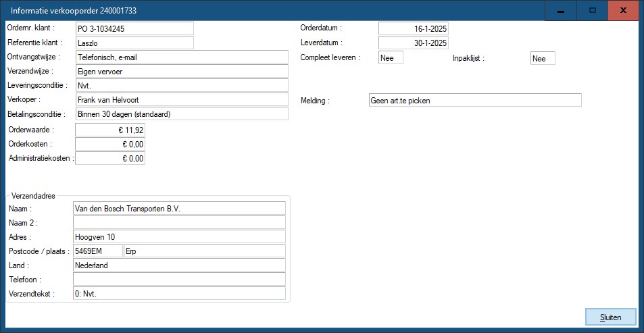
Task: Select the Melding field Geen art.te picken
Action: (x=475, y=100)
